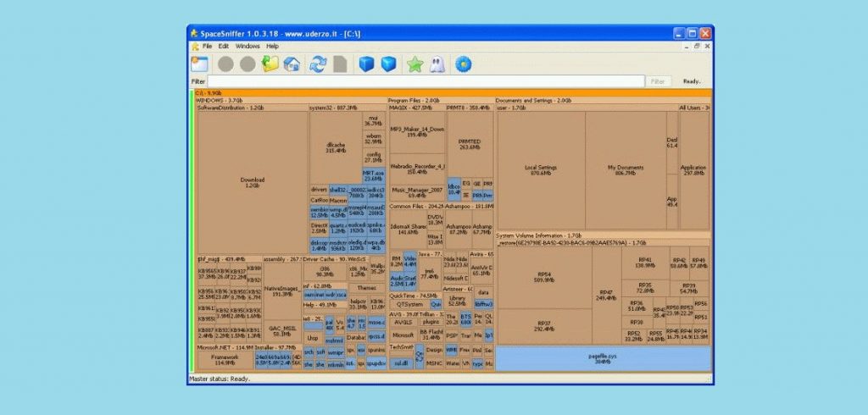Focus the Filter text field
This screenshot has width=868, height=415.
[426, 81]
